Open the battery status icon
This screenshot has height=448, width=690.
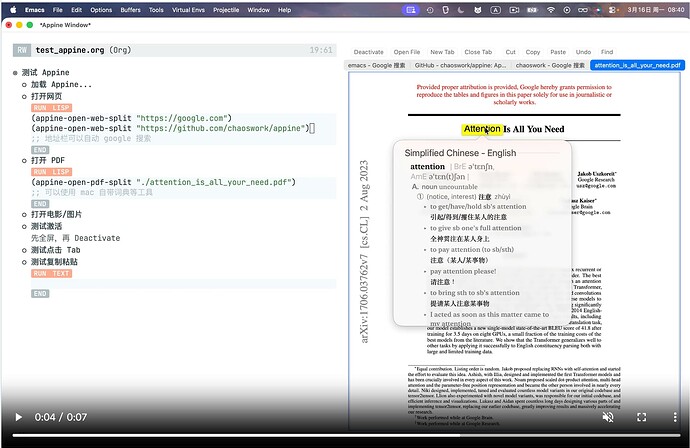coord(532,10)
